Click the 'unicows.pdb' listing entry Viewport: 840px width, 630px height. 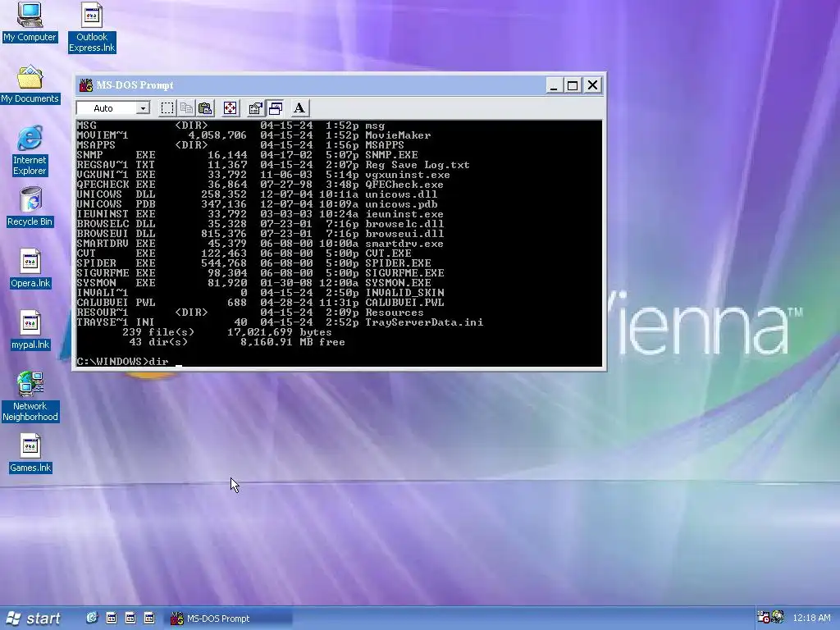tap(401, 204)
